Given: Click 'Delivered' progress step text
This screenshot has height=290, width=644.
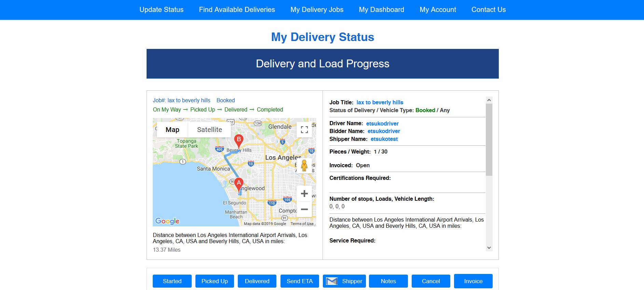Looking at the screenshot, I should 236,109.
